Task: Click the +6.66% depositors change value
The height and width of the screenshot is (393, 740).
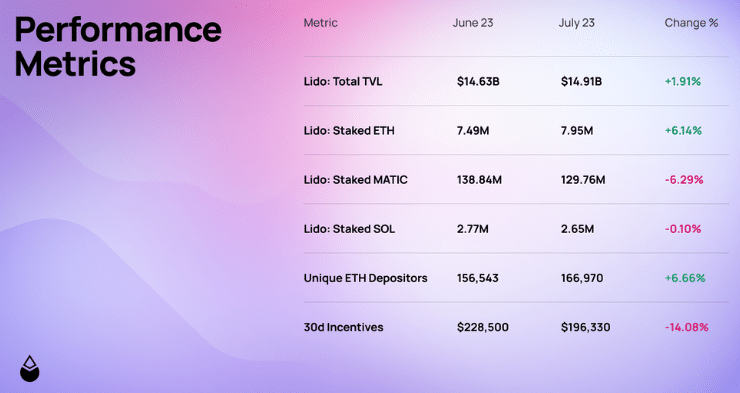Action: (685, 278)
